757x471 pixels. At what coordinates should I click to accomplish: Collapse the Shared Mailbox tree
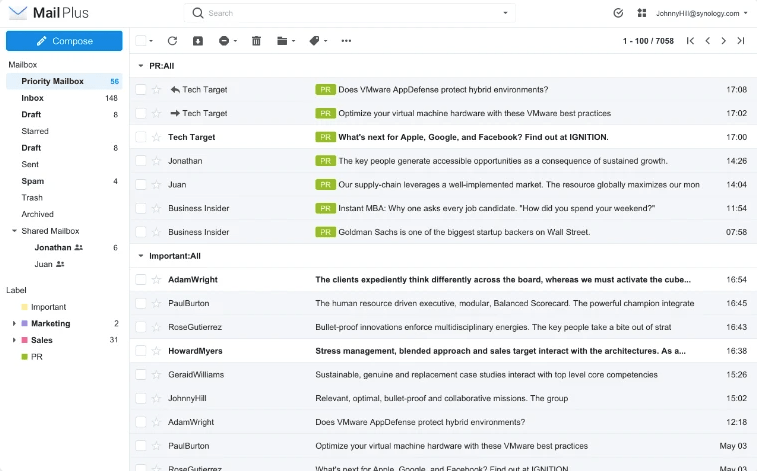click(x=14, y=231)
